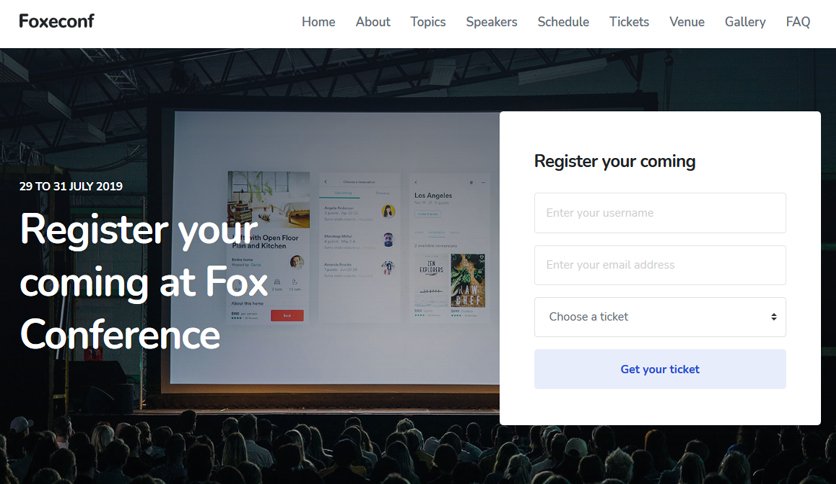Click the hero headline Register your coming at Fox Conference
The image size is (836, 484).
pos(144,281)
